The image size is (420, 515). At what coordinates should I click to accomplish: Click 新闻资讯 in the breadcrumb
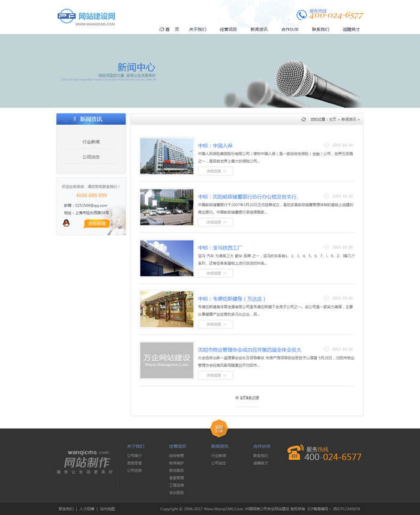[x=349, y=119]
